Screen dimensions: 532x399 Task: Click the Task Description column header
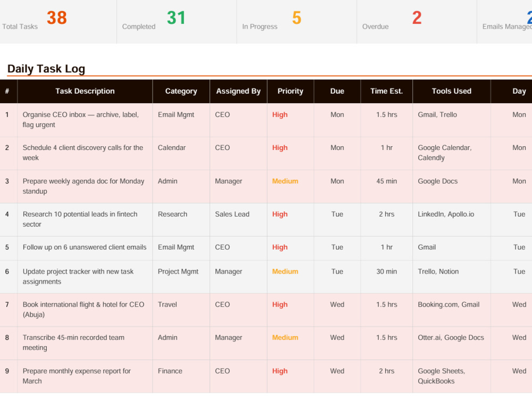pyautogui.click(x=85, y=91)
